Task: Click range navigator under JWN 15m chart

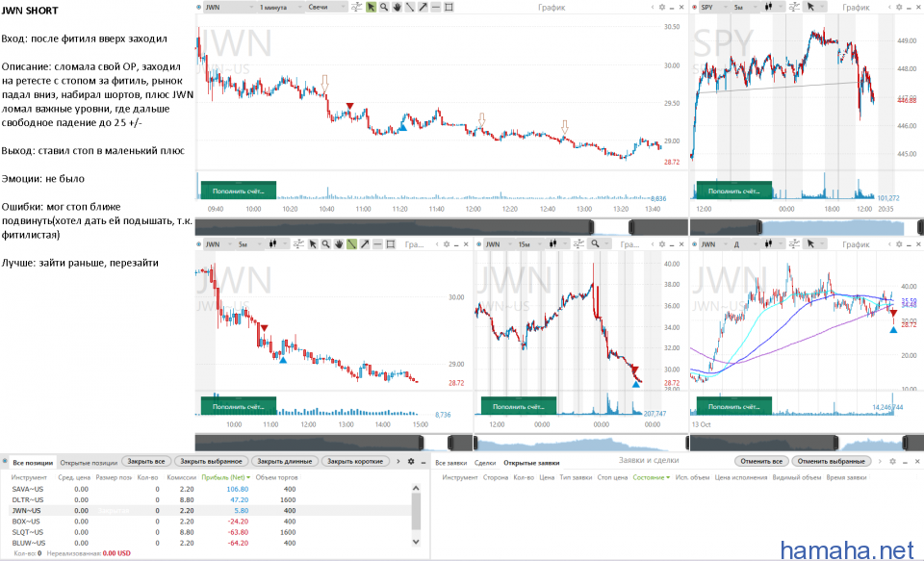Action: pyautogui.click(x=581, y=444)
